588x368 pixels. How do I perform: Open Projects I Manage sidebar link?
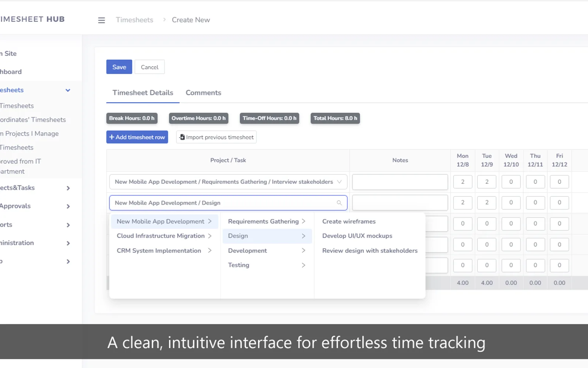coord(29,134)
